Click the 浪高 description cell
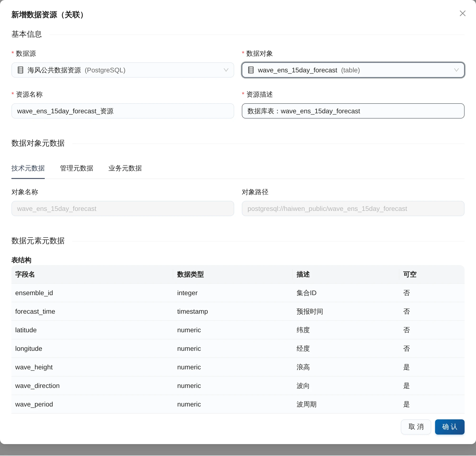The image size is (476, 456). point(346,367)
